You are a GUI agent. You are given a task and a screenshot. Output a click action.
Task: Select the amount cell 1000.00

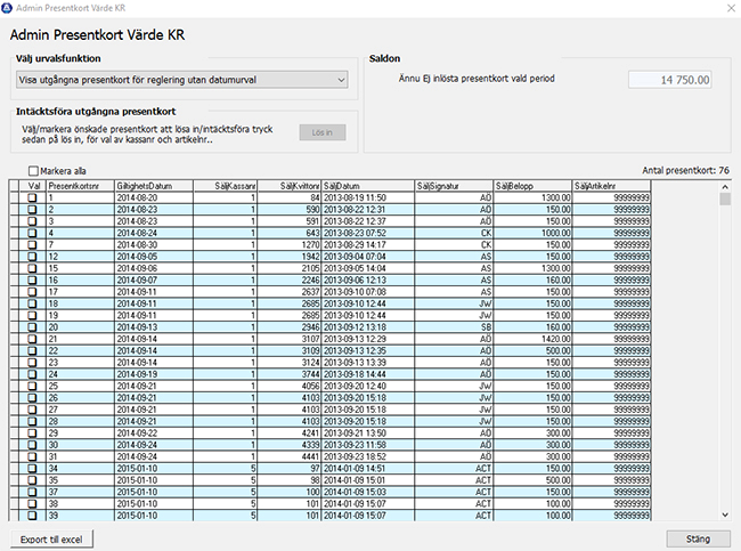tap(533, 233)
